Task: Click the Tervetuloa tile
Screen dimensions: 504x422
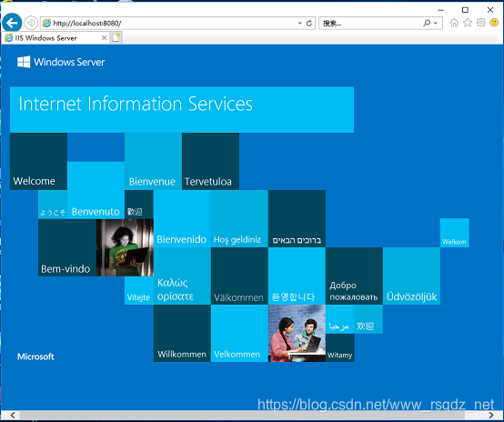Action: click(x=210, y=161)
